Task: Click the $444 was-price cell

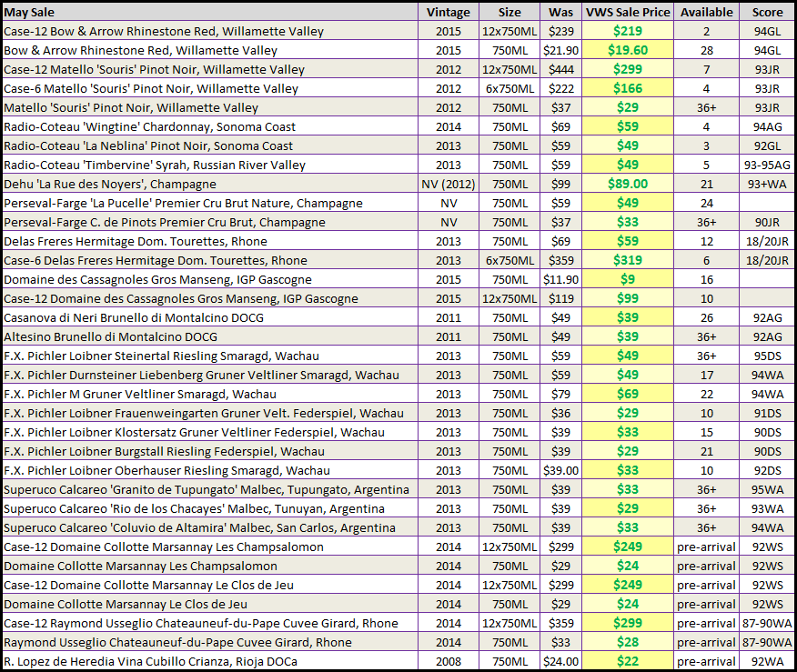Action: click(x=560, y=70)
